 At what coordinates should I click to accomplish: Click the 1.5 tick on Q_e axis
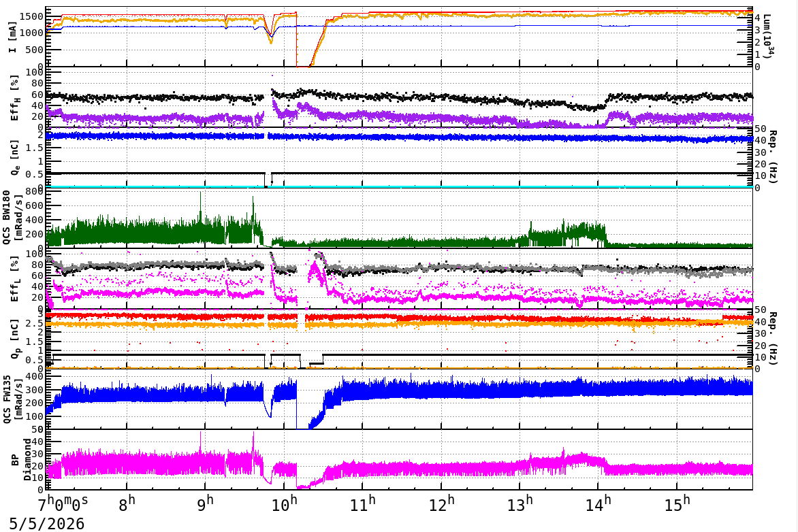tap(35, 148)
